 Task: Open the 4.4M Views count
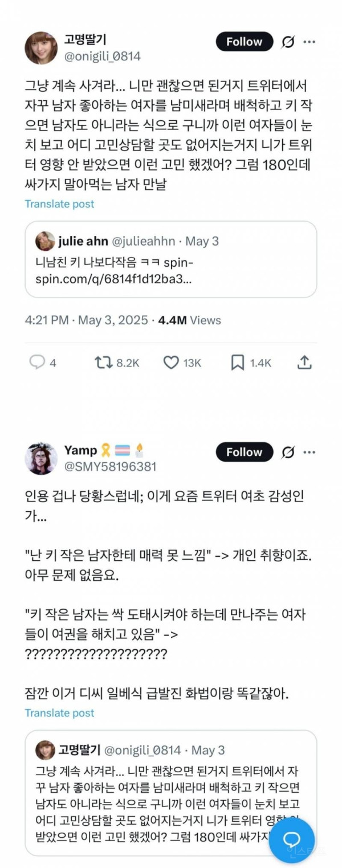(189, 320)
